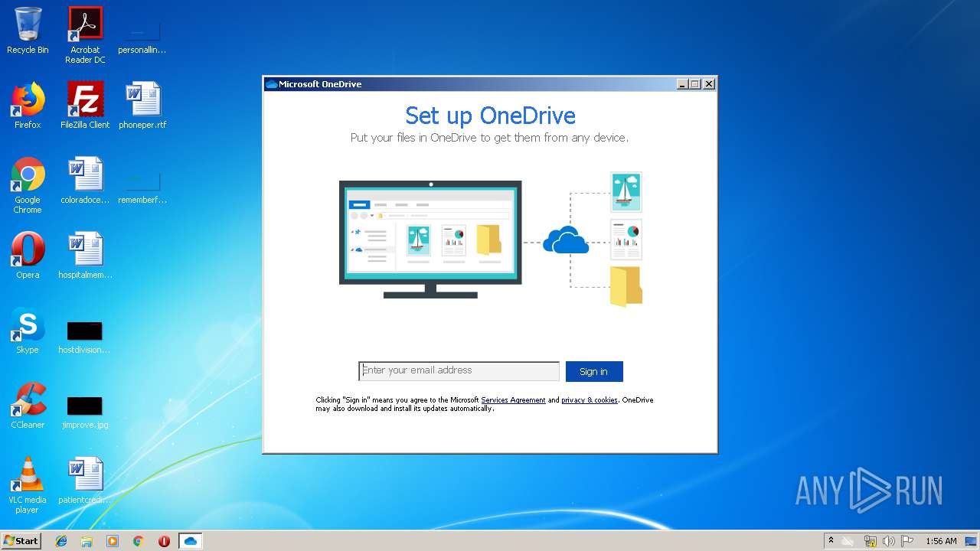The height and width of the screenshot is (551, 980).
Task: Select the coloradoce... Word document
Action: pyautogui.click(x=85, y=181)
